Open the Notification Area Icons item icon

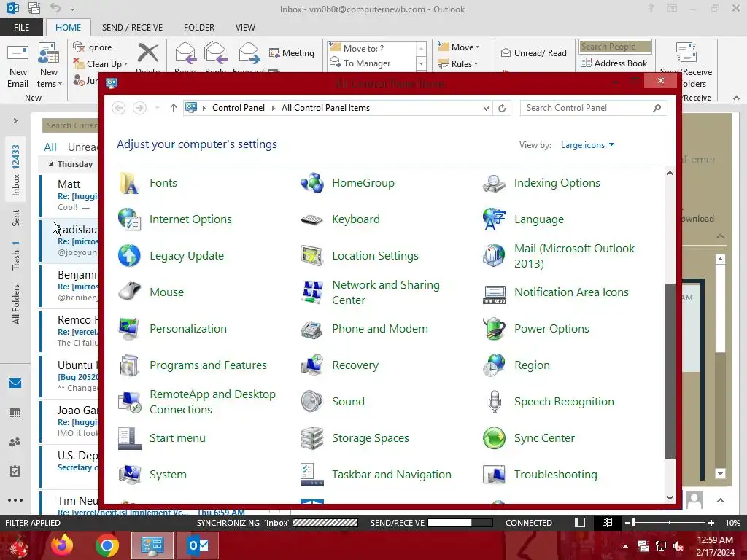point(494,295)
